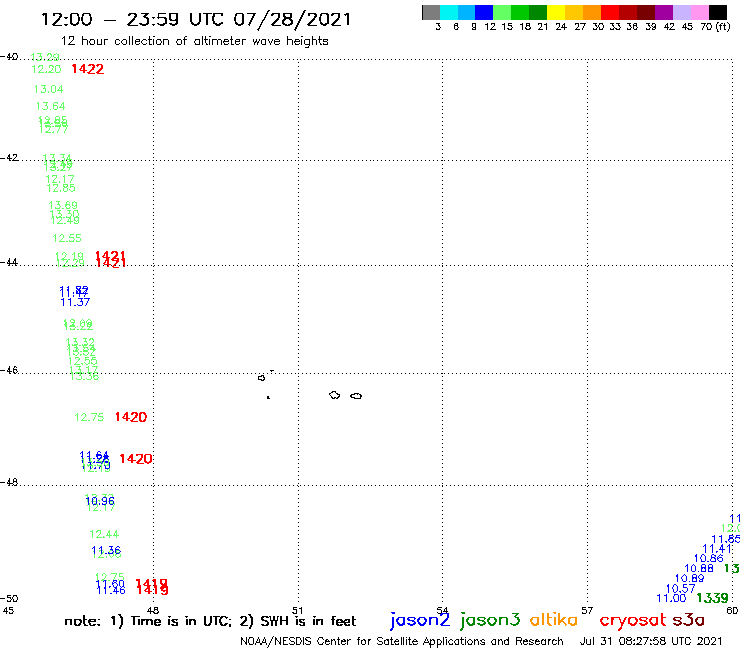Click the lavender swatch in the color scale
The image size is (740, 650).
pos(681,12)
